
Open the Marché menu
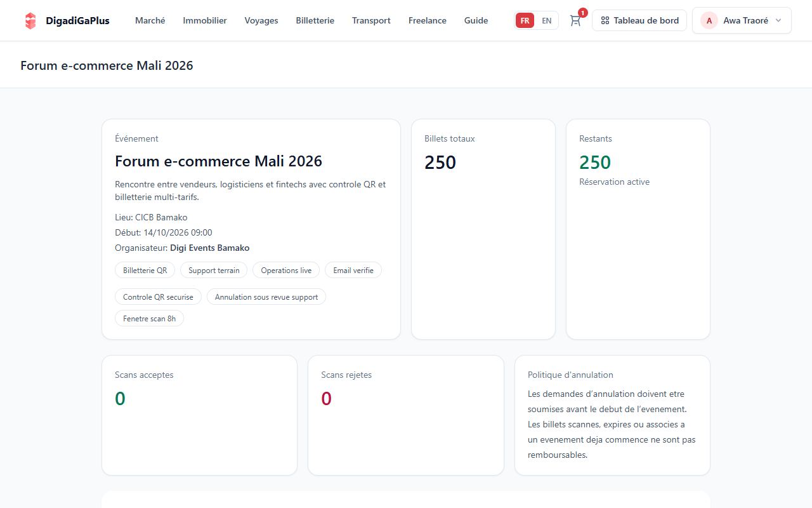[x=150, y=20]
